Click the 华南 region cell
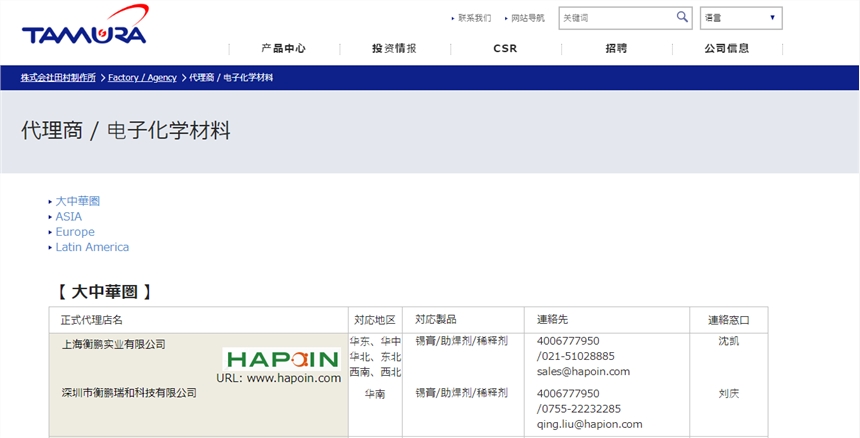This screenshot has height=438, width=860. [x=375, y=394]
